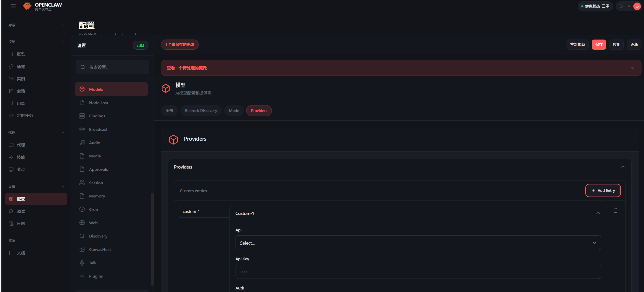Click the Add Entry button
Viewport: 644px width, 292px height.
tap(603, 190)
